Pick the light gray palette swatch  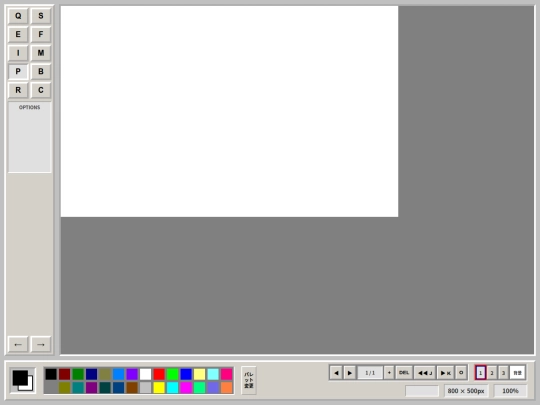(x=145, y=387)
